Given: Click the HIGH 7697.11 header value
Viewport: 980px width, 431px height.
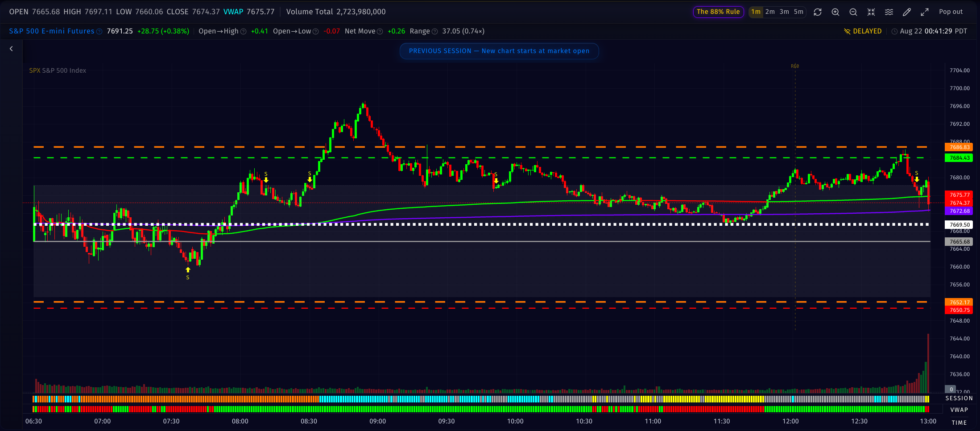Looking at the screenshot, I should point(88,12).
